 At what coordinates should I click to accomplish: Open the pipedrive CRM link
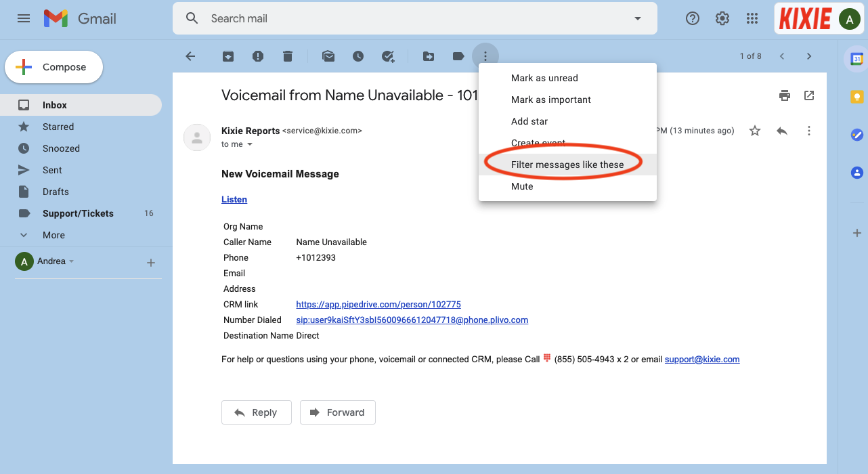[x=378, y=304]
